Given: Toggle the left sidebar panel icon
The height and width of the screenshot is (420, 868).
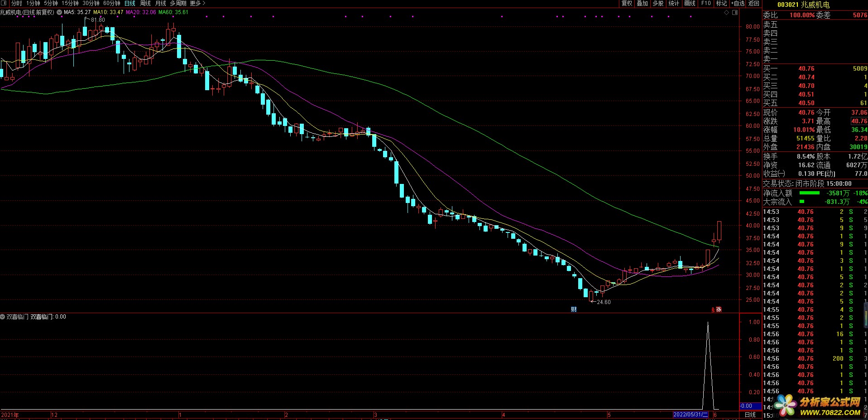Looking at the screenshot, I should tap(4, 3).
